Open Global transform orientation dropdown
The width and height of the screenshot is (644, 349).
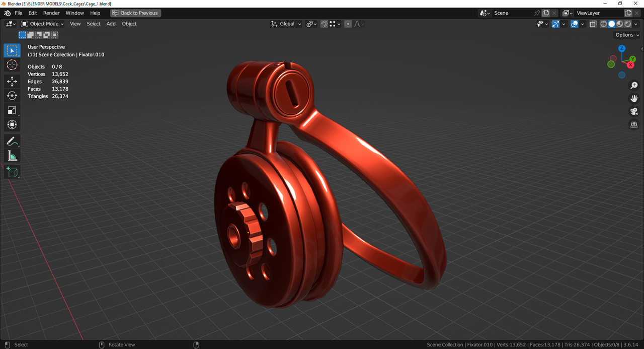click(x=286, y=24)
